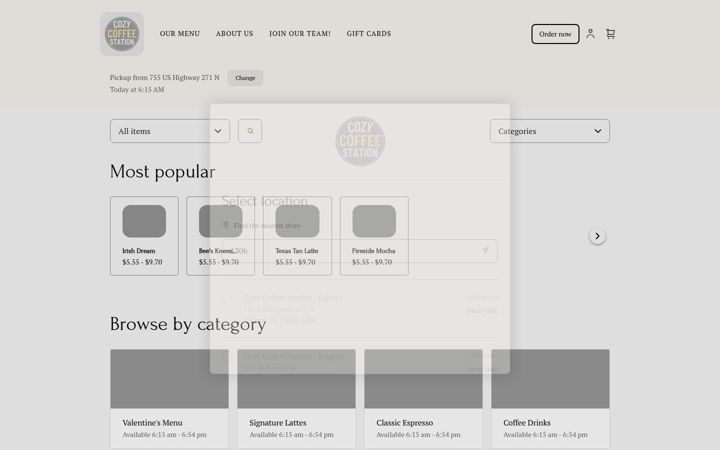
Task: Choose the Texas Tan Latte card
Action: point(297,236)
